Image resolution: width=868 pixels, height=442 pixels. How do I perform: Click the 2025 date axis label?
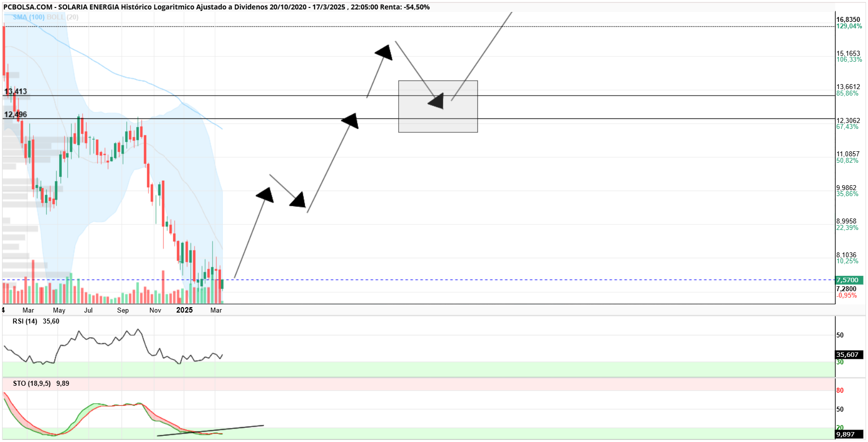[185, 310]
